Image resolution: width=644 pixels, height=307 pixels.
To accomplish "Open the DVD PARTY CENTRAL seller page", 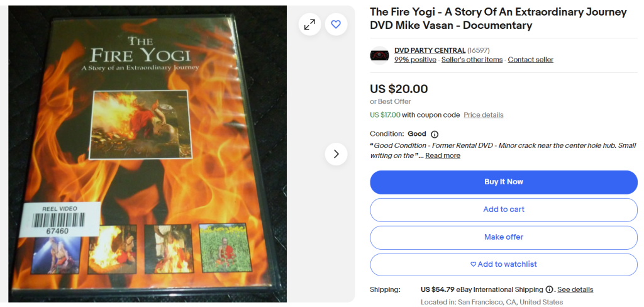I will [x=430, y=50].
